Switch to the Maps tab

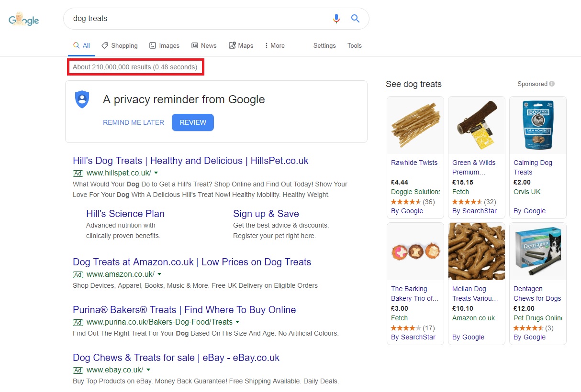point(241,46)
